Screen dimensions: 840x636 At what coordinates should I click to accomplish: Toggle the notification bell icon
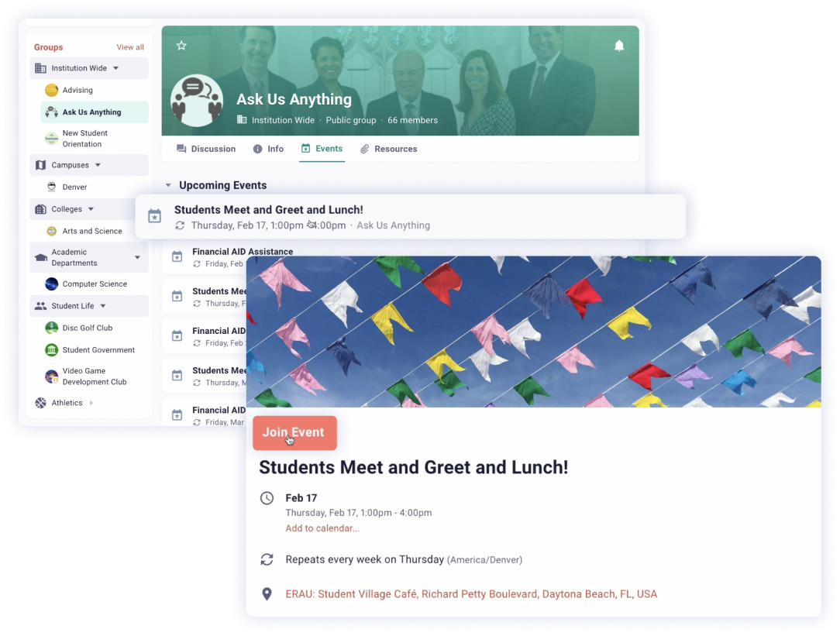click(x=618, y=46)
